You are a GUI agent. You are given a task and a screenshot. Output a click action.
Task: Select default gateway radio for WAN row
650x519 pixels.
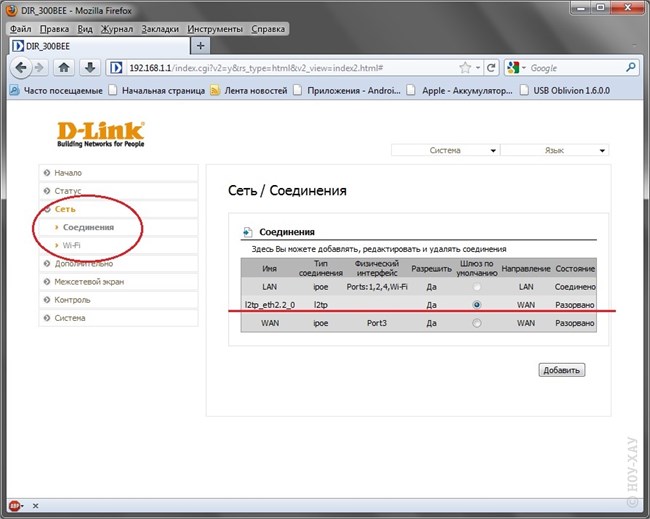pos(477,323)
